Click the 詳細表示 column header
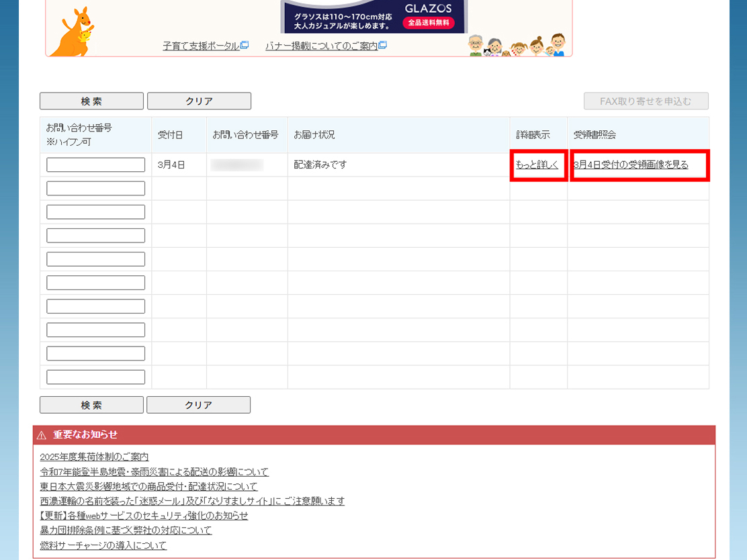Viewport: 747px width, 560px height. coord(538,135)
